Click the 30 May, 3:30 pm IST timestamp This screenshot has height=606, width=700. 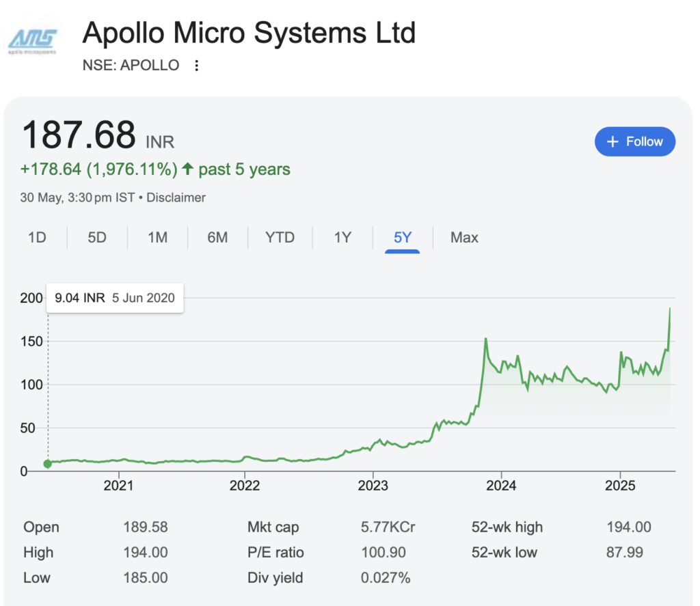[77, 197]
